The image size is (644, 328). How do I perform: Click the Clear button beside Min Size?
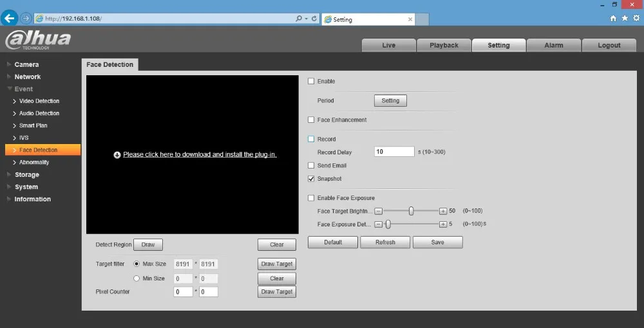coord(277,278)
